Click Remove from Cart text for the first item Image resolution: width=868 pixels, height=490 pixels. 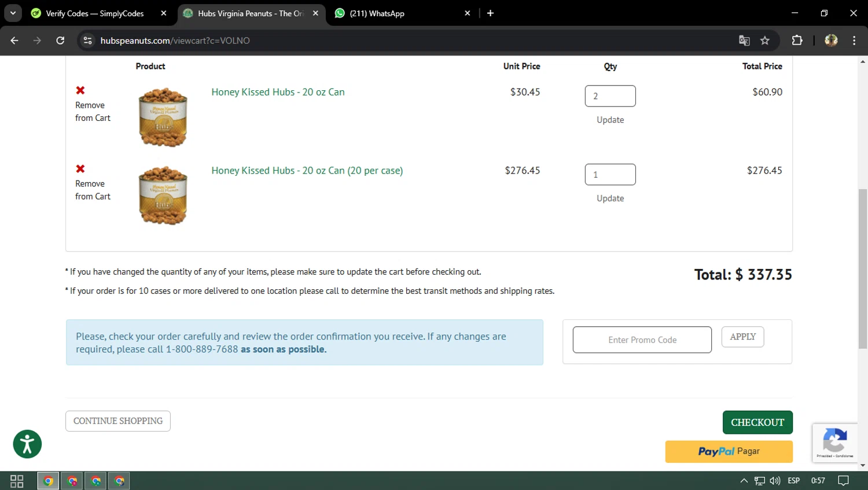coord(93,112)
